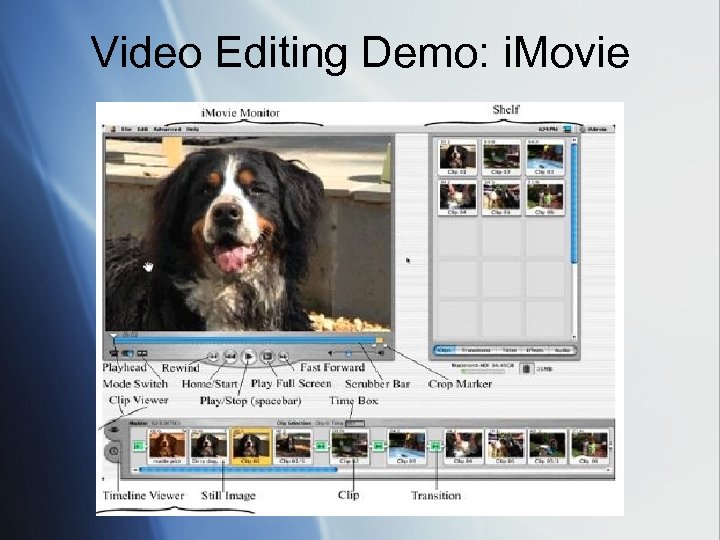Click the monitor volume slider knob
This screenshot has height=540, width=720.
tap(349, 354)
